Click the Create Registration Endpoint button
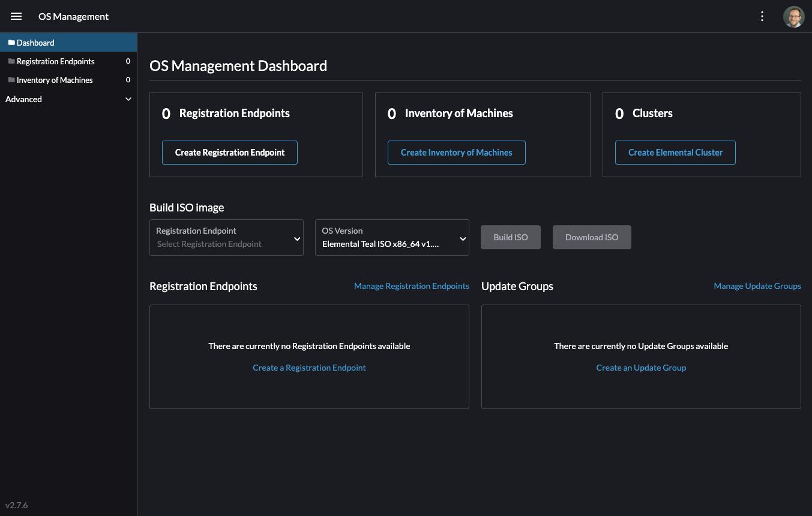This screenshot has width=812, height=516. coord(230,153)
